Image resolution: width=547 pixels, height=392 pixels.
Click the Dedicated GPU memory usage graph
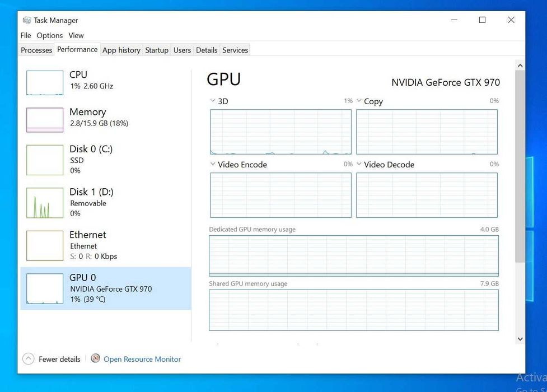354,255
